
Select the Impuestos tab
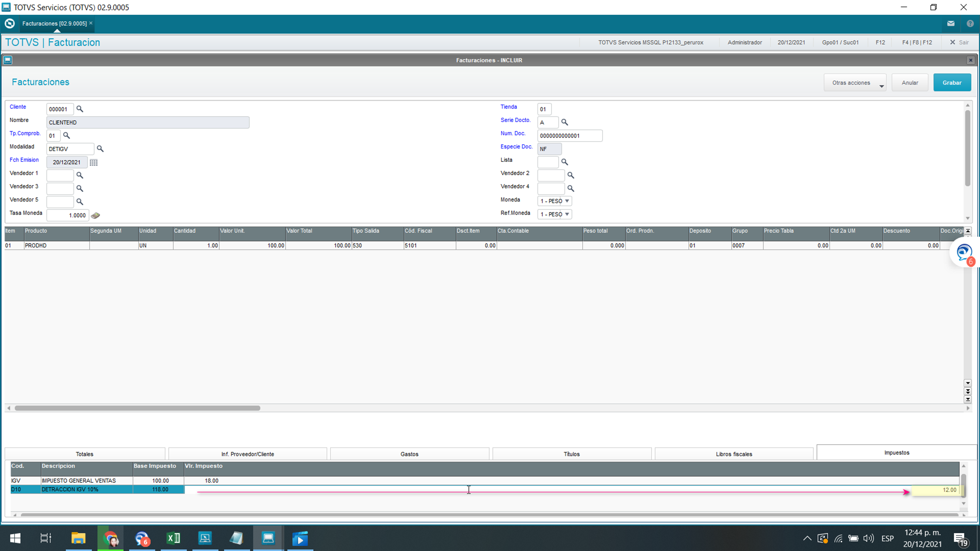[x=897, y=452]
